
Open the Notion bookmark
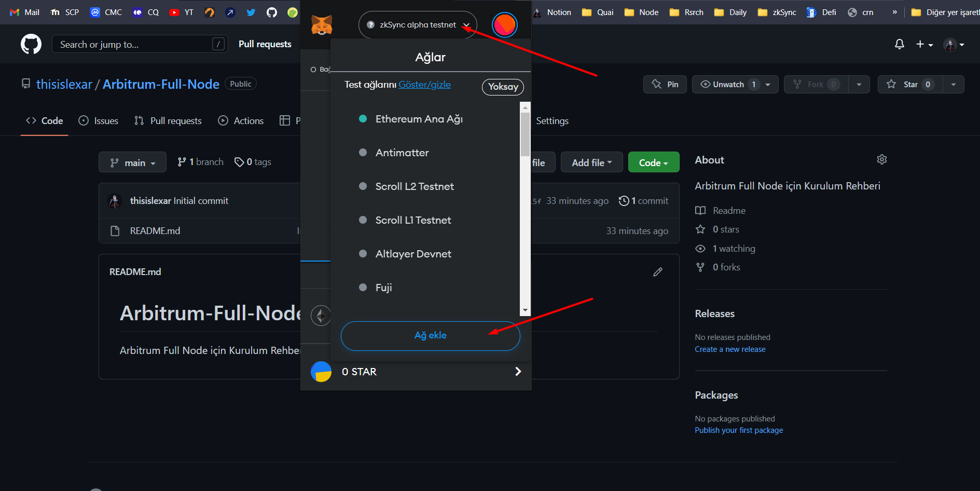click(x=552, y=12)
